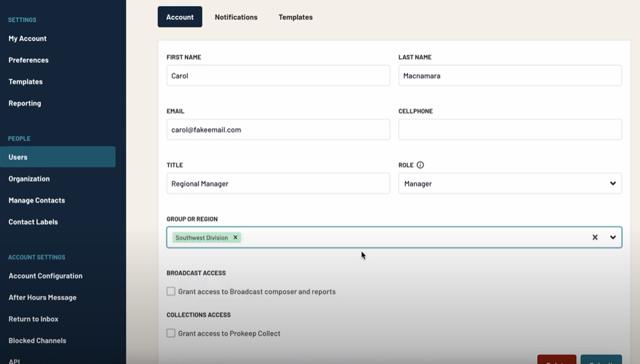This screenshot has height=364, width=640.
Task: Navigate to Preferences
Action: click(x=28, y=60)
